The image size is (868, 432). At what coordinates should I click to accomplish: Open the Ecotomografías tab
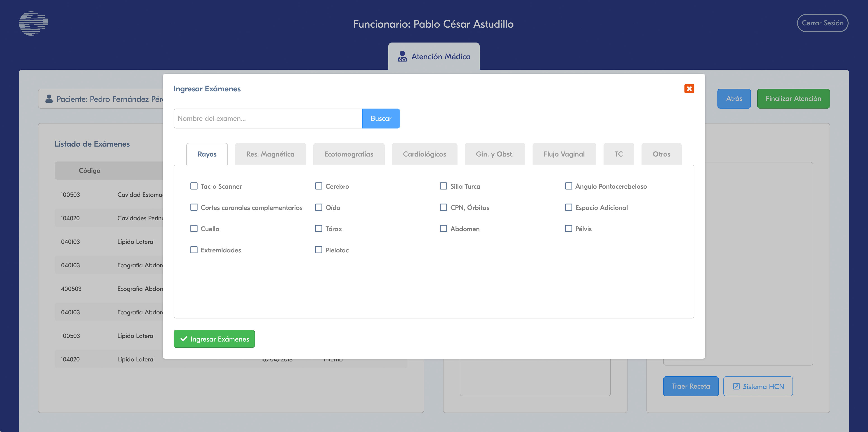click(x=349, y=154)
